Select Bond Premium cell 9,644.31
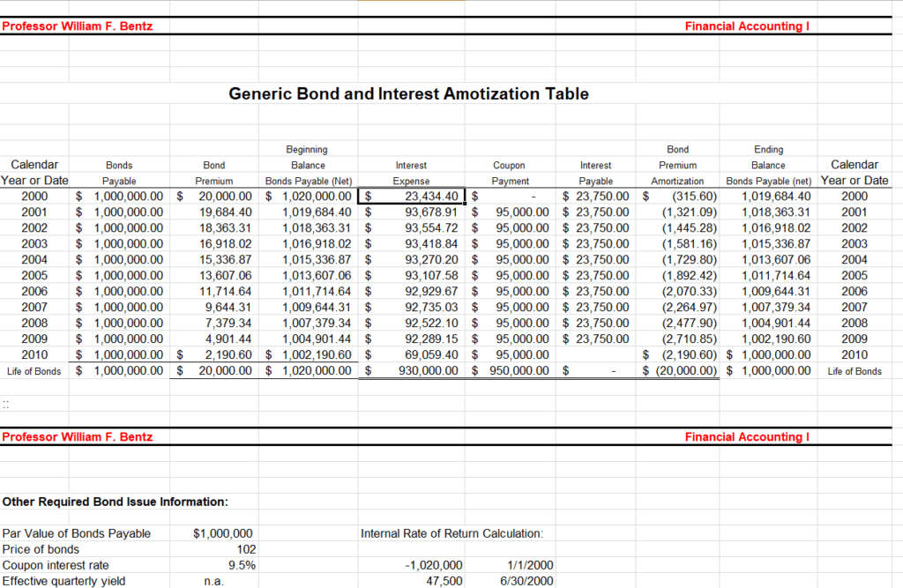The width and height of the screenshot is (903, 588). point(213,308)
